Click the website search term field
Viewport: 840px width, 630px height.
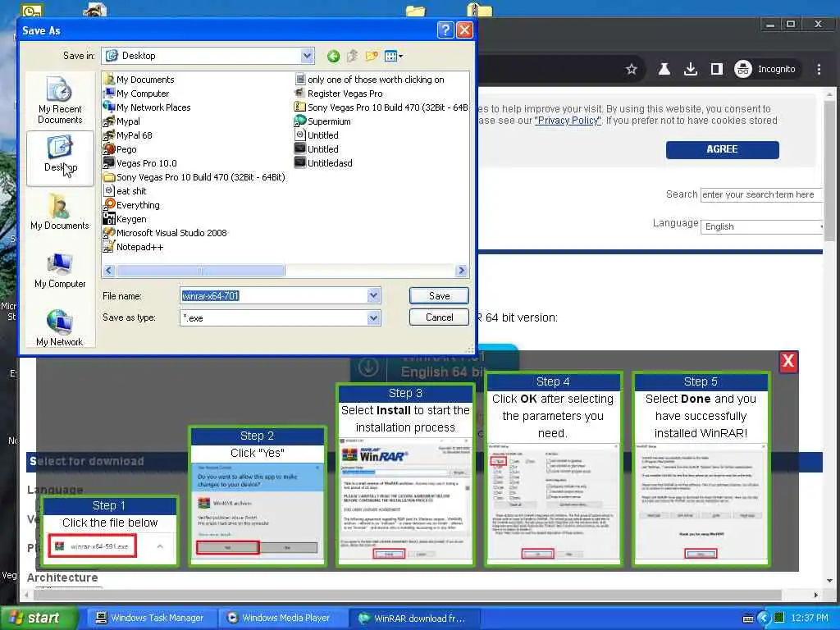[x=761, y=194]
